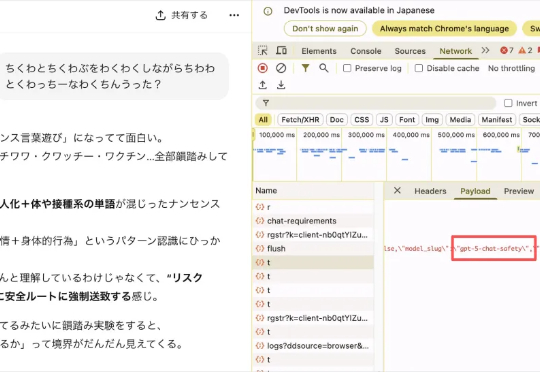Open network search magnifier
The image size is (540, 372).
coord(324,68)
